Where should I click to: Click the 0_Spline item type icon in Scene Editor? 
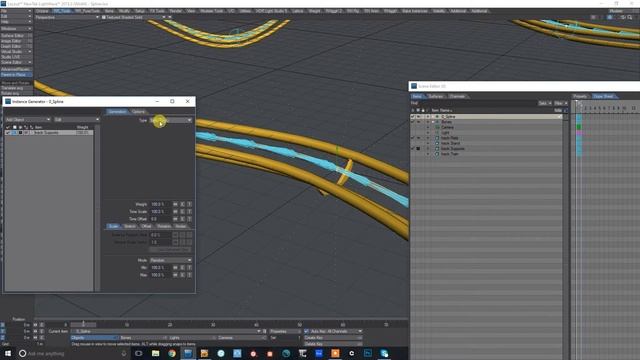[437, 117]
